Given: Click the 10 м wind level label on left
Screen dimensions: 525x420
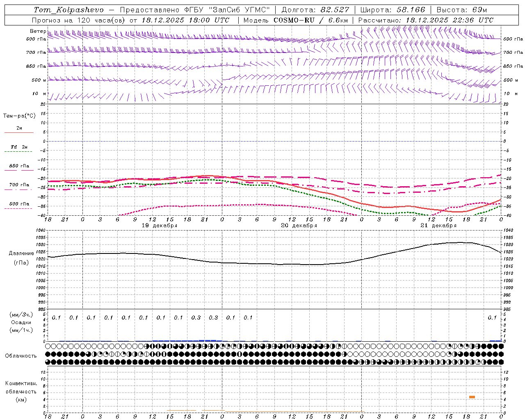Looking at the screenshot, I should (x=39, y=94).
